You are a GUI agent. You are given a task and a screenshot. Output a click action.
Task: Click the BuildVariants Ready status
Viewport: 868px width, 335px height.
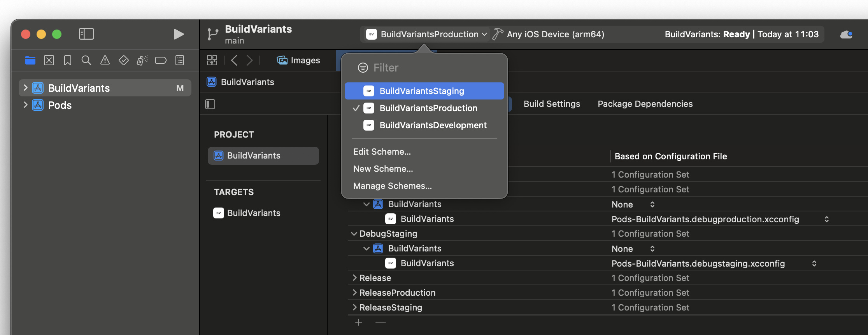click(742, 34)
